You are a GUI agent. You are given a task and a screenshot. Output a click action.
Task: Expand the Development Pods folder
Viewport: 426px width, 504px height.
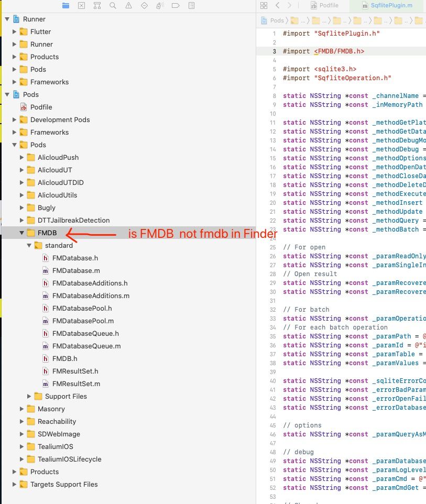point(14,119)
